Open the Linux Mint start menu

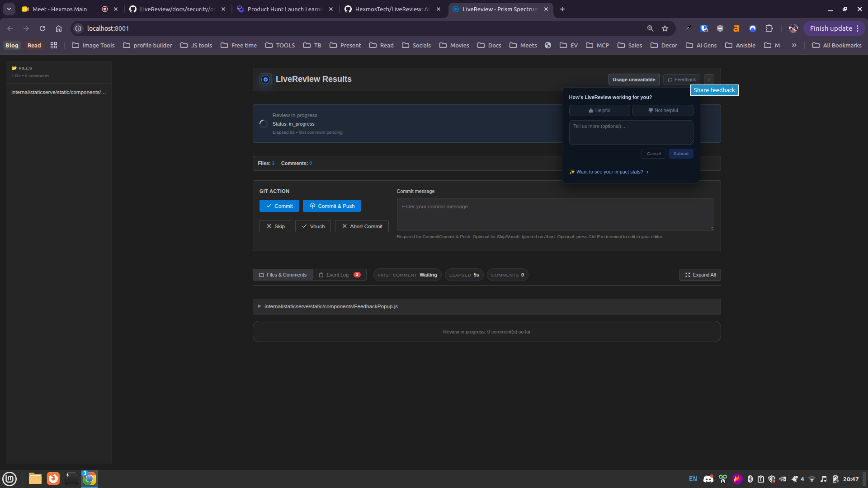click(9, 479)
